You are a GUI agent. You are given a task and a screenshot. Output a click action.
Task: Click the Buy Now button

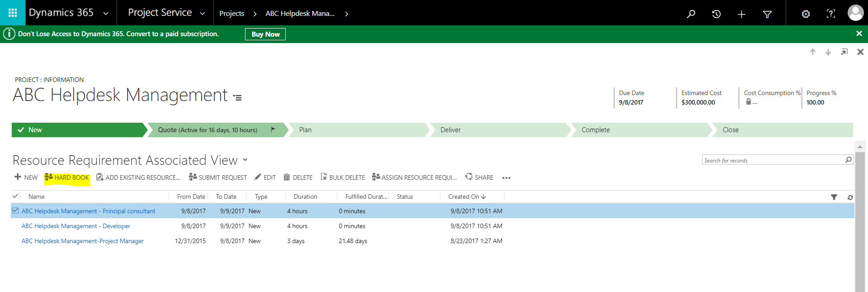tap(265, 34)
